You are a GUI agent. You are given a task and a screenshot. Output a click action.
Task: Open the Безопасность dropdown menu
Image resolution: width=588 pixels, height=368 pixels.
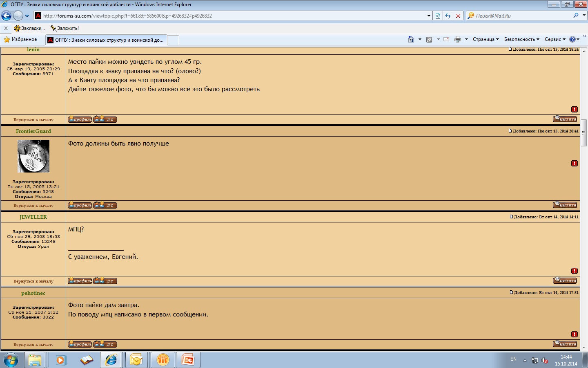tap(521, 39)
